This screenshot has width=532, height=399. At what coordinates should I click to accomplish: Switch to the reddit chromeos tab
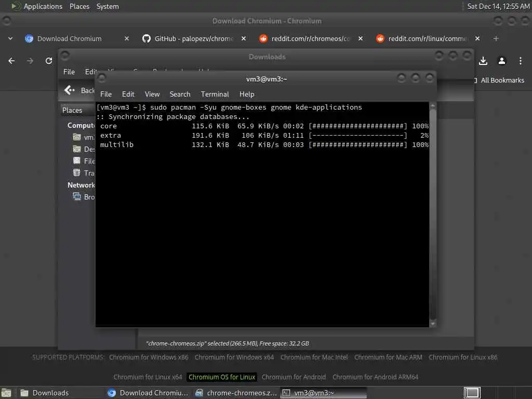[x=311, y=38]
